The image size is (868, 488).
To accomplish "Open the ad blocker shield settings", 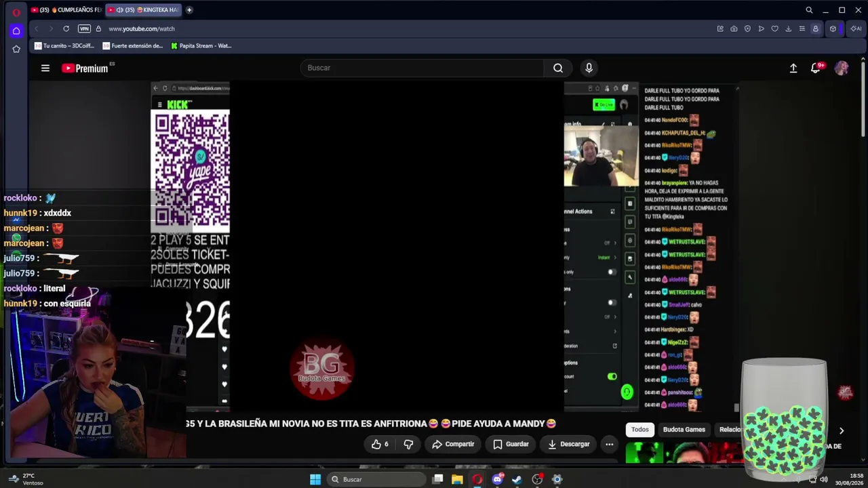I will (747, 28).
